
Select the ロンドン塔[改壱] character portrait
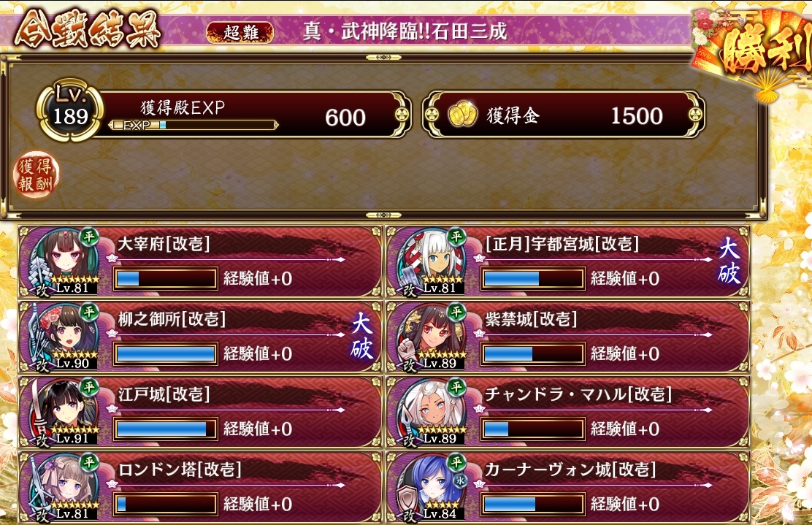[x=63, y=487]
